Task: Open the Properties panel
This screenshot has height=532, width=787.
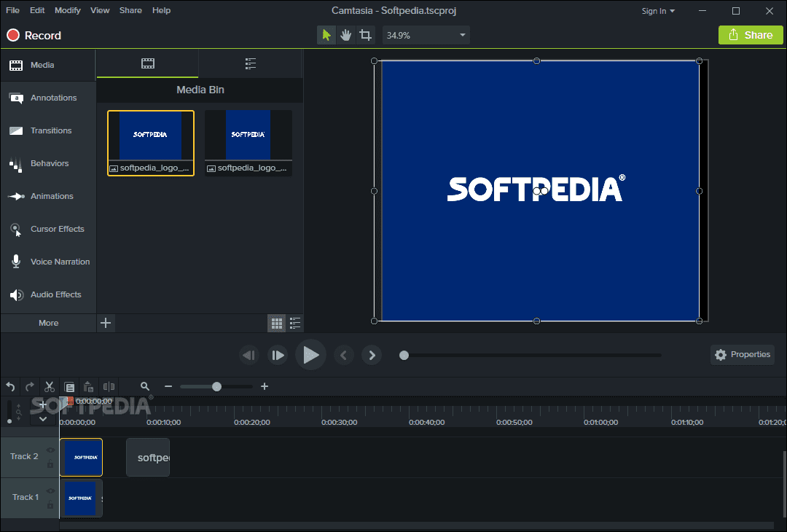Action: (x=742, y=355)
